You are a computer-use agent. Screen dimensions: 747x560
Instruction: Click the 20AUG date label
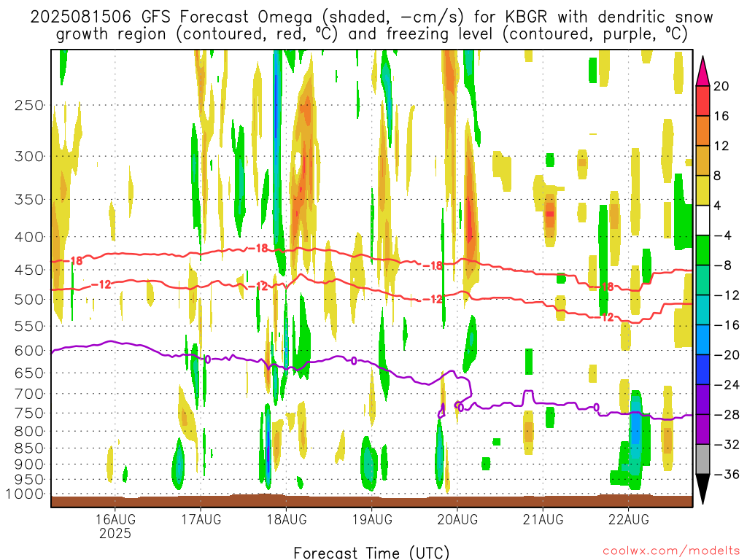click(x=457, y=519)
